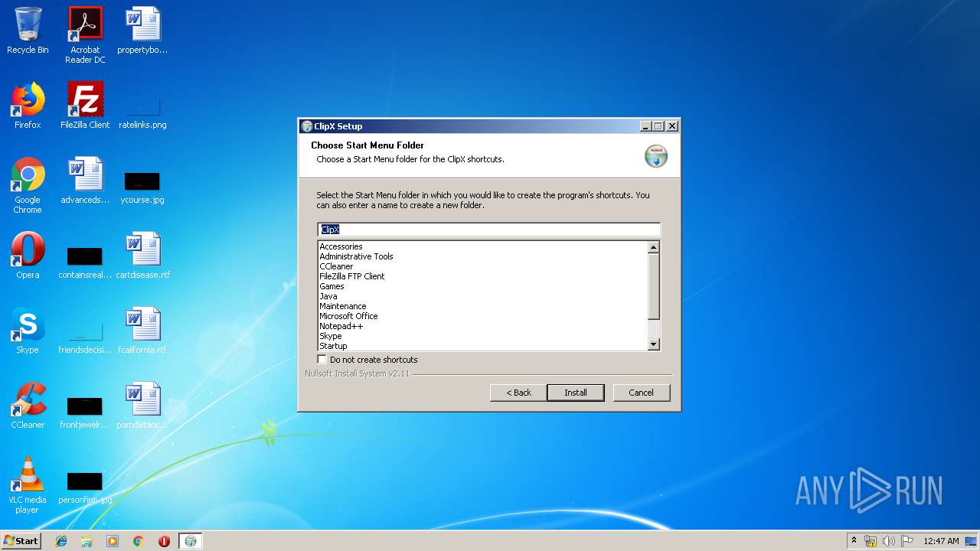980x551 pixels.
Task: Select the frontjewelr... file icon
Action: click(x=85, y=413)
